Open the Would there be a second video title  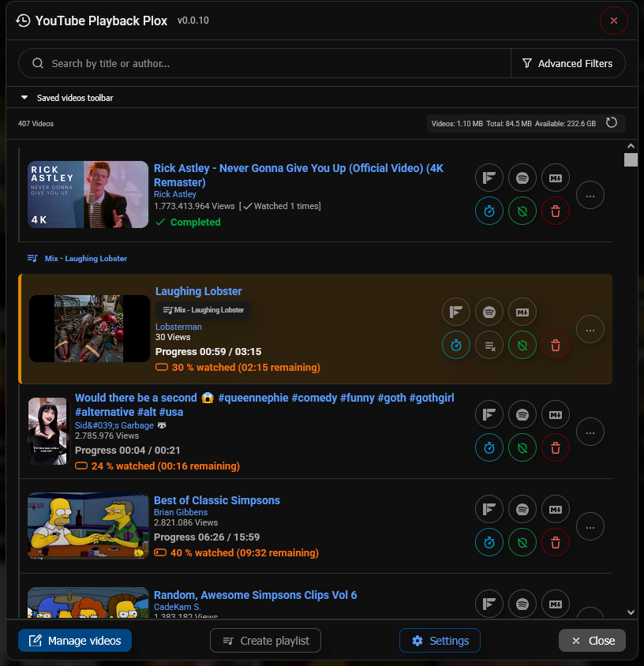tap(264, 404)
